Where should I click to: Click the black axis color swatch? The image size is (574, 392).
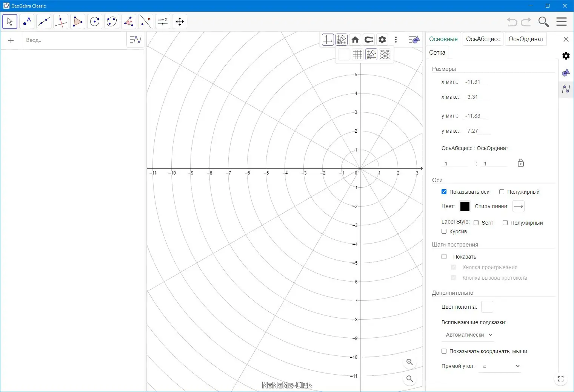(x=465, y=206)
